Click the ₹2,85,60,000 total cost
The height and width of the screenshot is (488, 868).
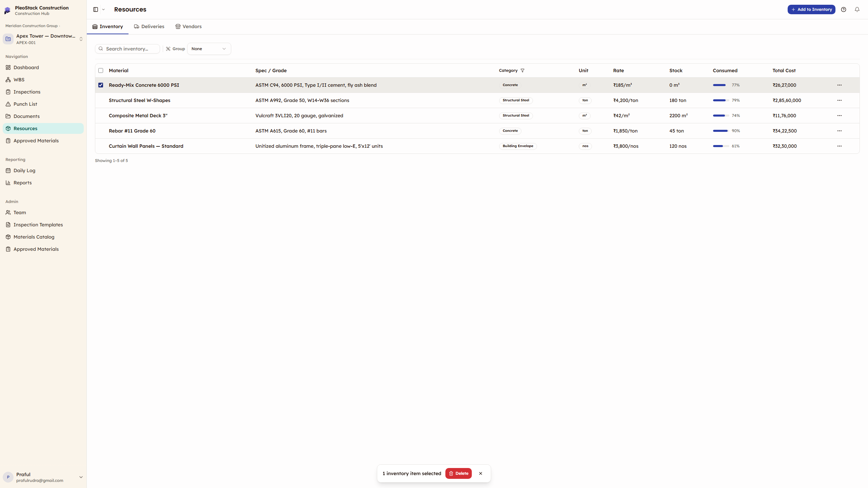coord(787,100)
